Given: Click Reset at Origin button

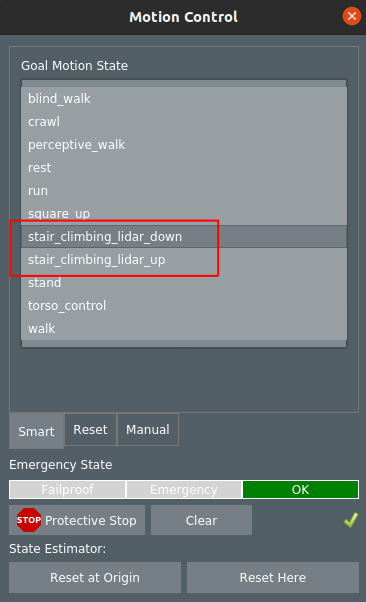Looking at the screenshot, I should click(95, 577).
